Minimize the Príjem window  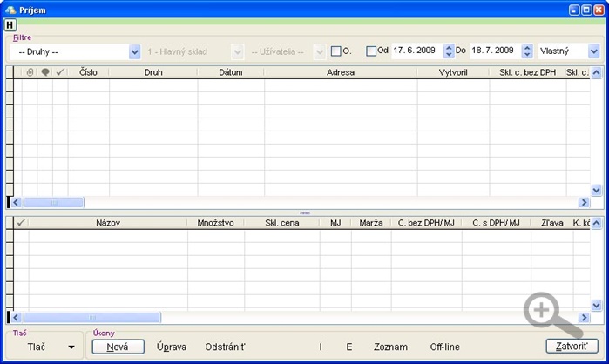pos(574,10)
